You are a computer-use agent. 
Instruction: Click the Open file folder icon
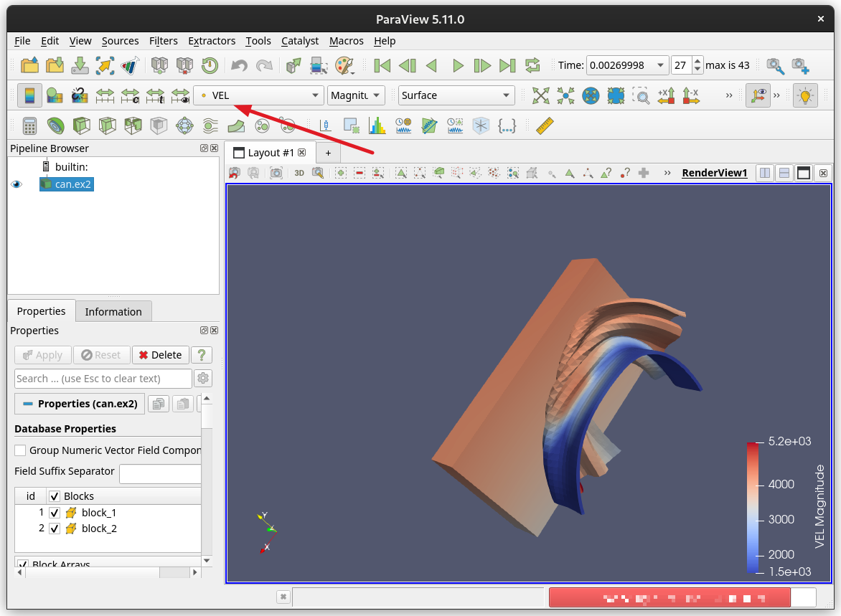tap(29, 65)
